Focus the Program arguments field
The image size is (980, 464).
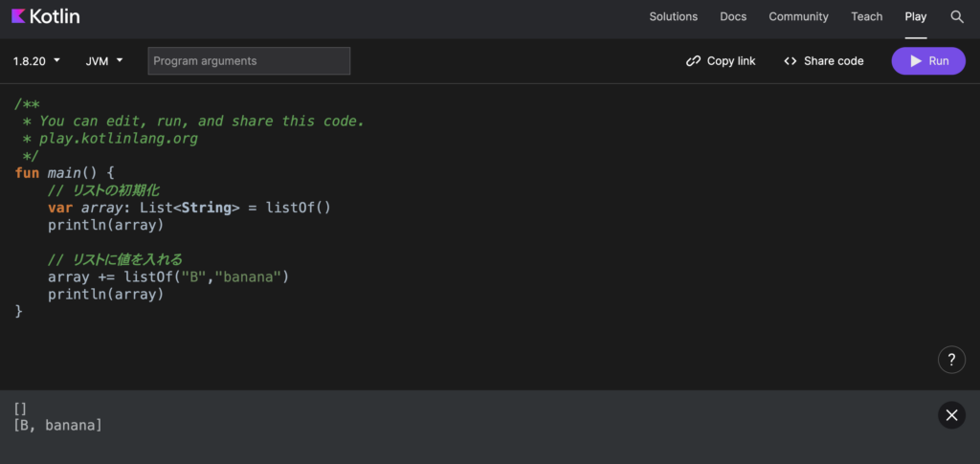tap(249, 61)
